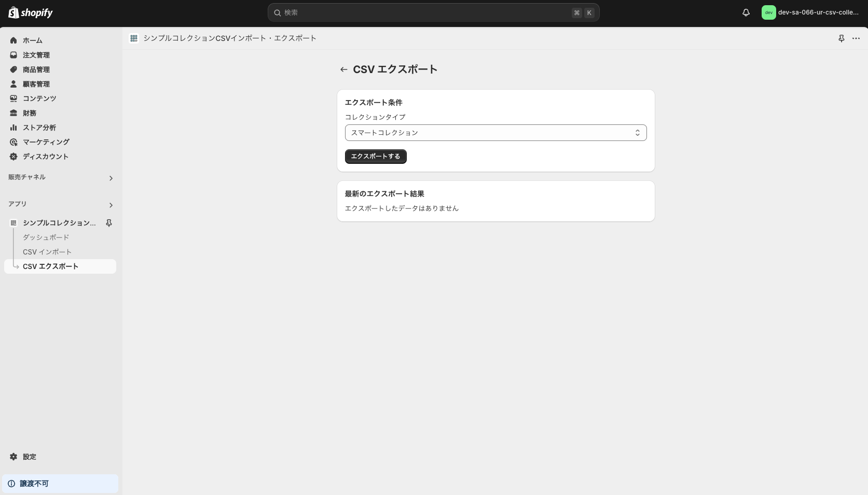Unpin the app using sidebar pin icon

click(109, 223)
